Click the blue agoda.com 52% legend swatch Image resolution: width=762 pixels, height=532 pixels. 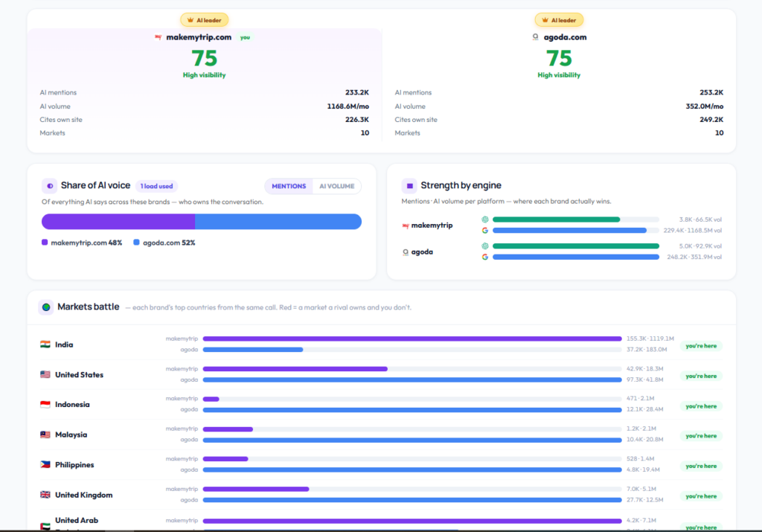coord(137,243)
